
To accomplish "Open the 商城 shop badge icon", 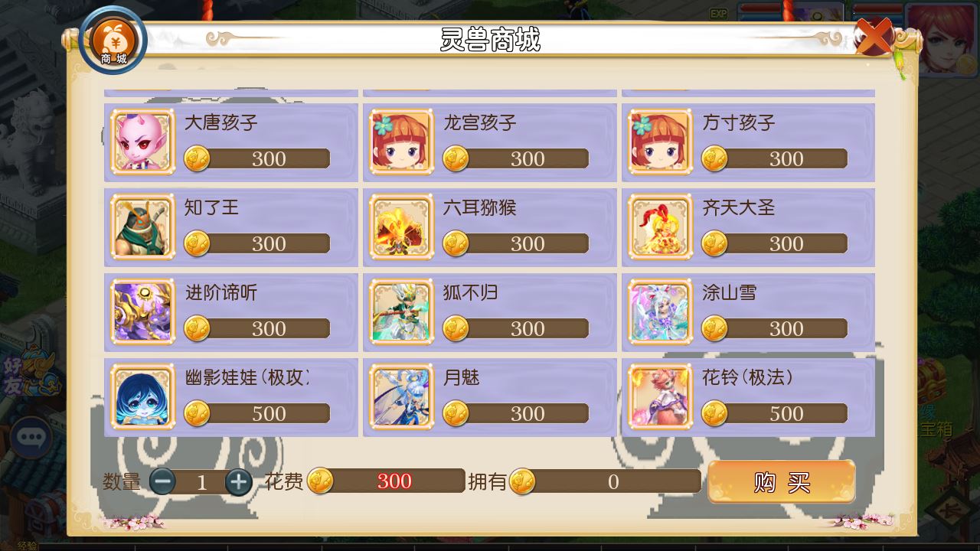I will [x=113, y=41].
